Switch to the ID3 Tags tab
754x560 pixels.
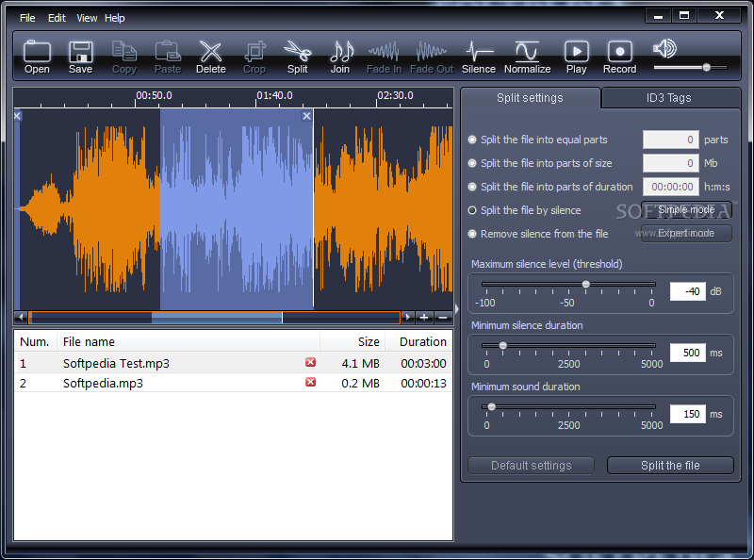(669, 98)
